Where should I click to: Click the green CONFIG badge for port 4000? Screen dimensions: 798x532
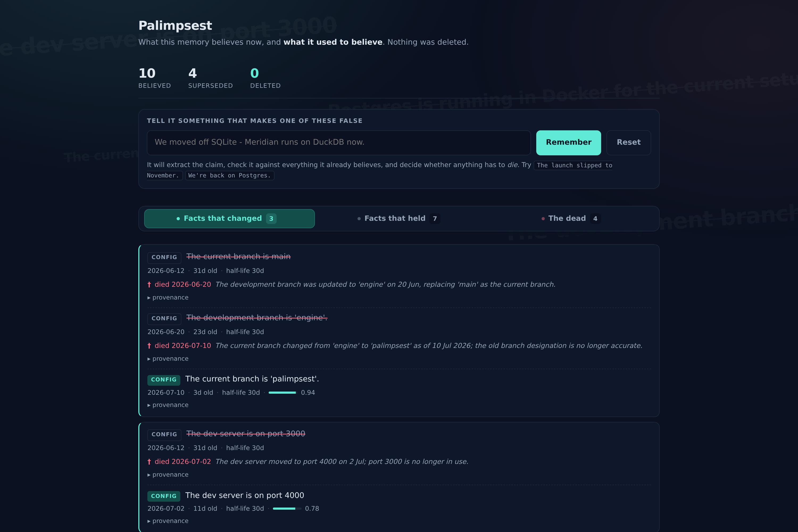click(x=164, y=496)
